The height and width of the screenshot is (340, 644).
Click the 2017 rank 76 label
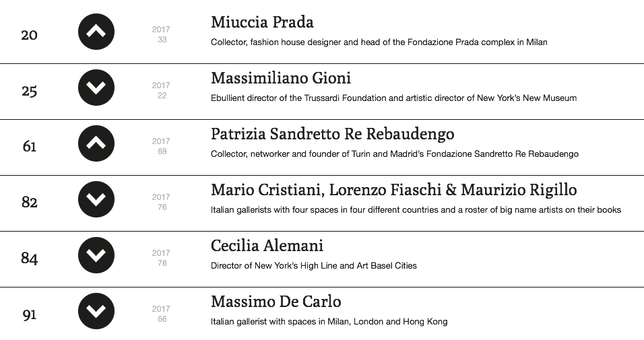[x=161, y=202]
